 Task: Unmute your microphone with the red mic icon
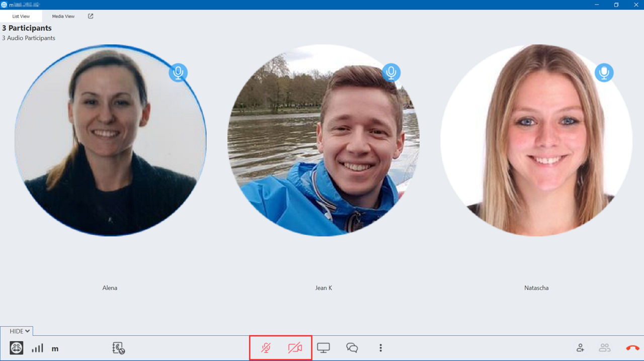click(x=266, y=348)
